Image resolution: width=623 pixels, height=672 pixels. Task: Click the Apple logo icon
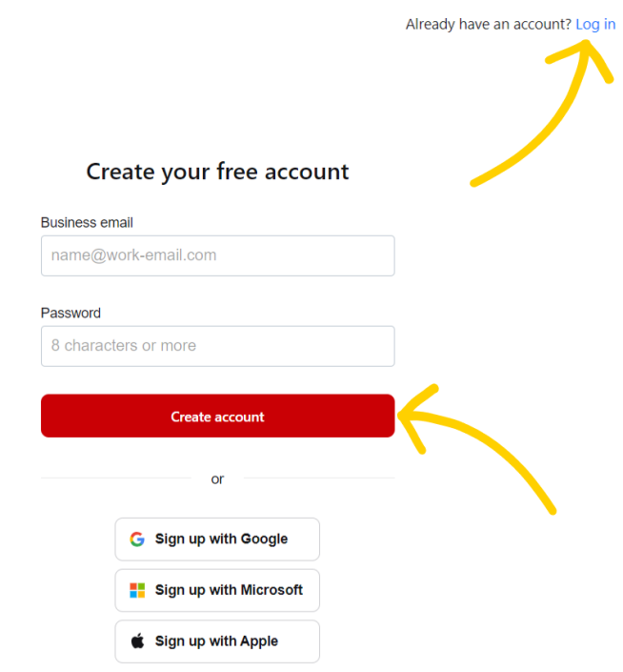[x=137, y=641]
